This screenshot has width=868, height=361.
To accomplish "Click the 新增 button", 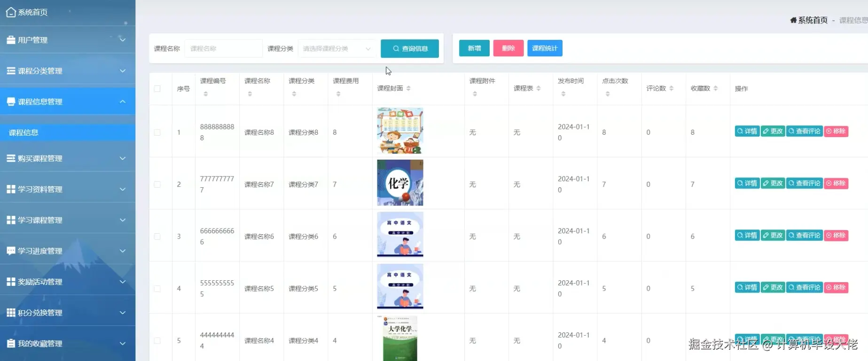I will pos(474,48).
